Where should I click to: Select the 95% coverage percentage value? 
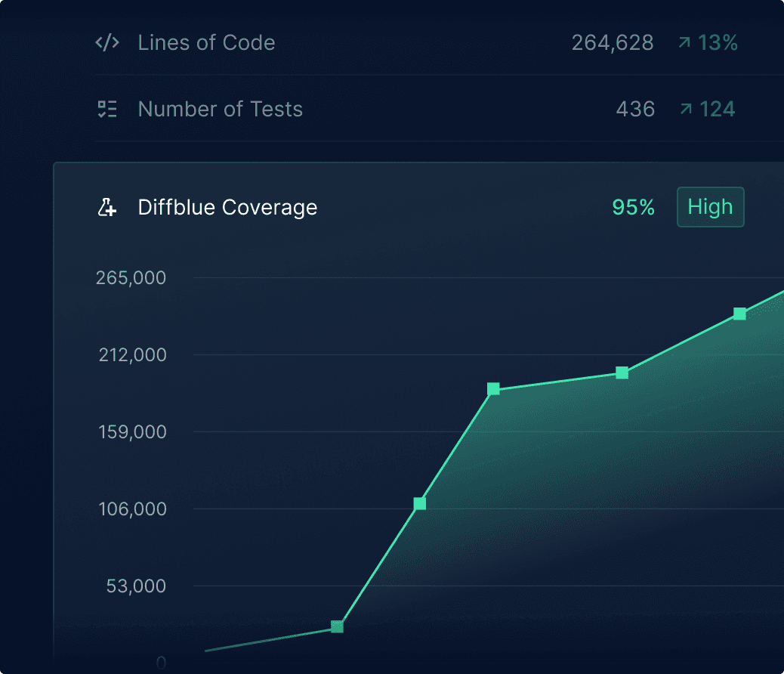tap(633, 207)
